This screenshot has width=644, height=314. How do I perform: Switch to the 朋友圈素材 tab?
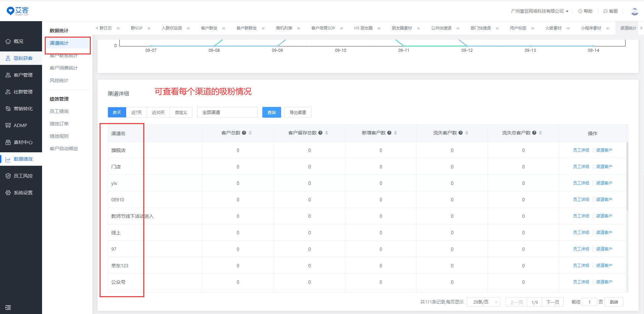coord(402,28)
